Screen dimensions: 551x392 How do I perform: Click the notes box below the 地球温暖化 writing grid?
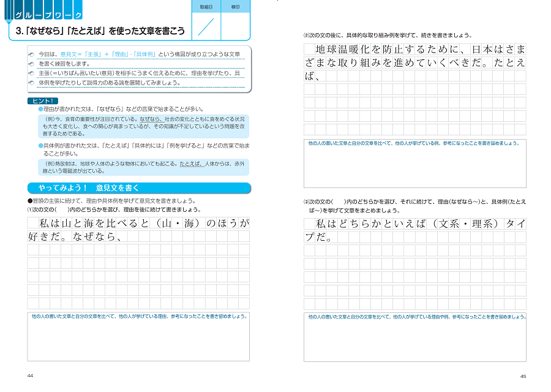click(x=415, y=164)
